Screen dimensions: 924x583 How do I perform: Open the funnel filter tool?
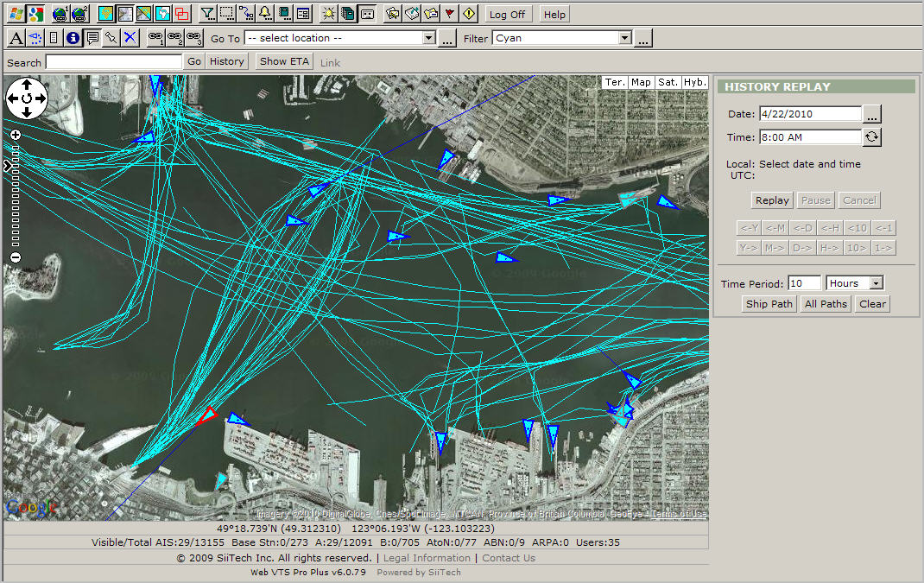click(207, 14)
